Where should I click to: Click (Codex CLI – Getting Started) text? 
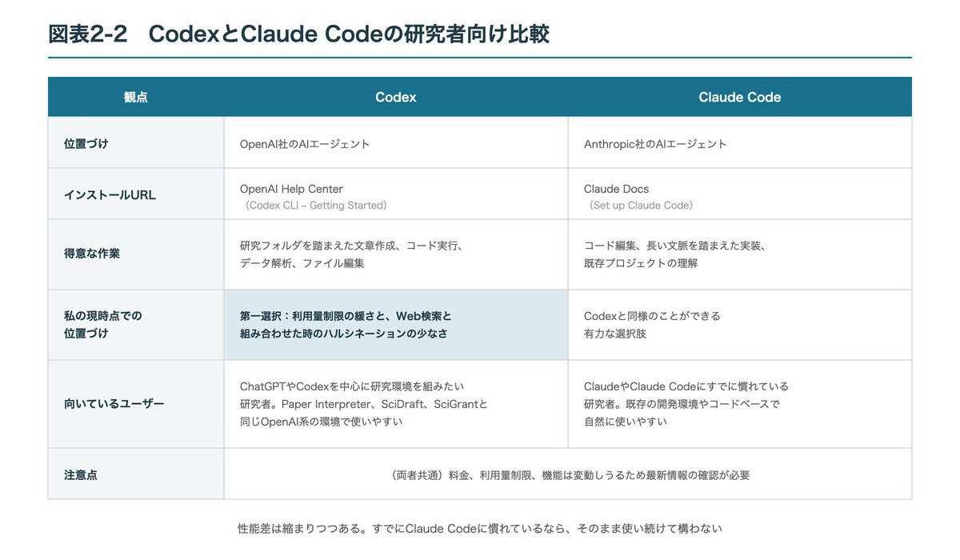[x=316, y=206]
